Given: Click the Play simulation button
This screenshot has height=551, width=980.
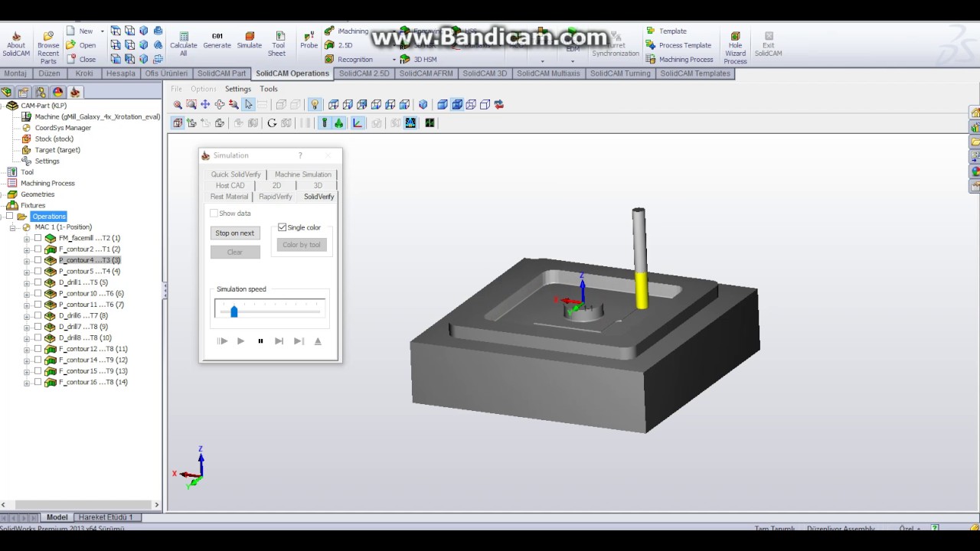Looking at the screenshot, I should pos(240,341).
